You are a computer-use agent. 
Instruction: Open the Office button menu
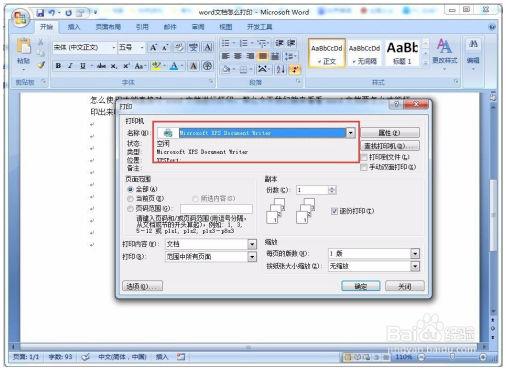click(x=21, y=17)
